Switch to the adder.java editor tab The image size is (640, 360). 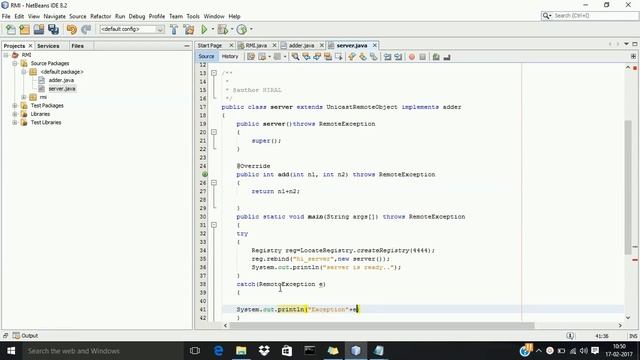pos(301,45)
